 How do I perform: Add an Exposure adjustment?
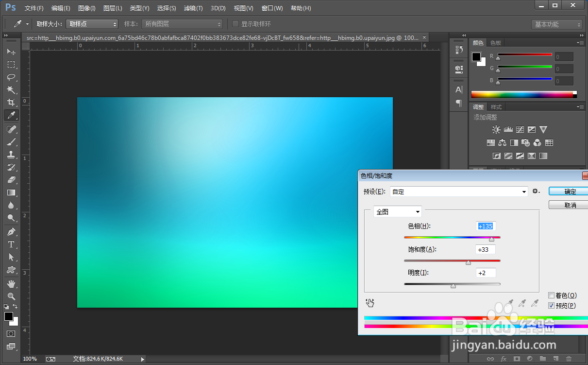coord(532,130)
